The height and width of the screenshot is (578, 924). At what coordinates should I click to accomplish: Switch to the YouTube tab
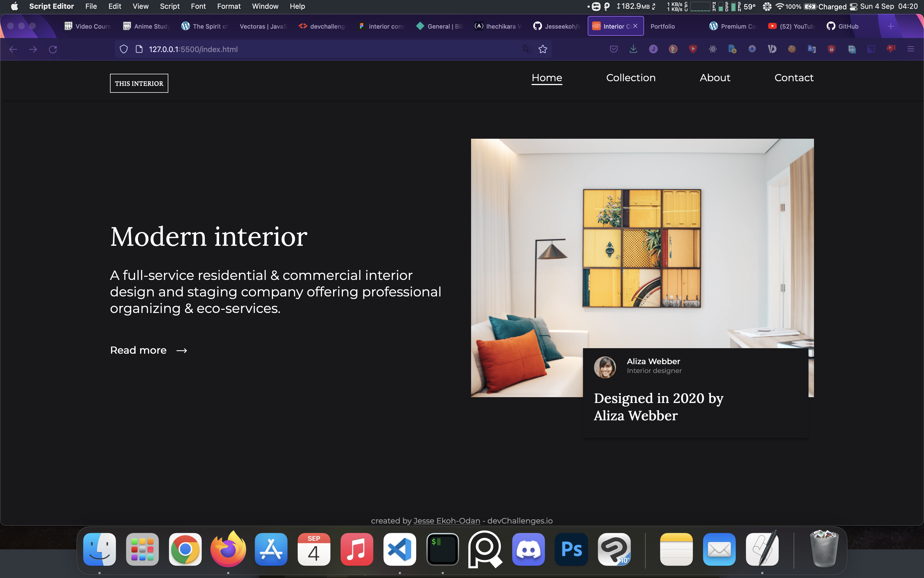[791, 26]
